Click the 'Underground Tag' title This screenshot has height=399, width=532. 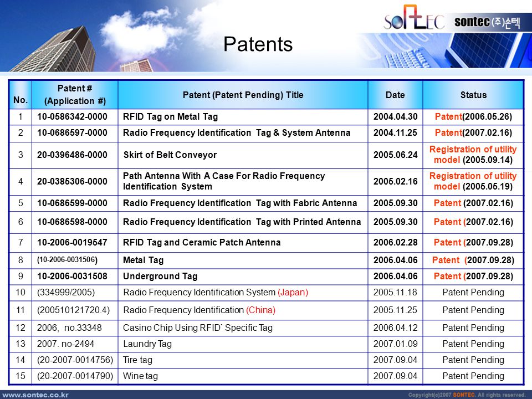pos(160,276)
